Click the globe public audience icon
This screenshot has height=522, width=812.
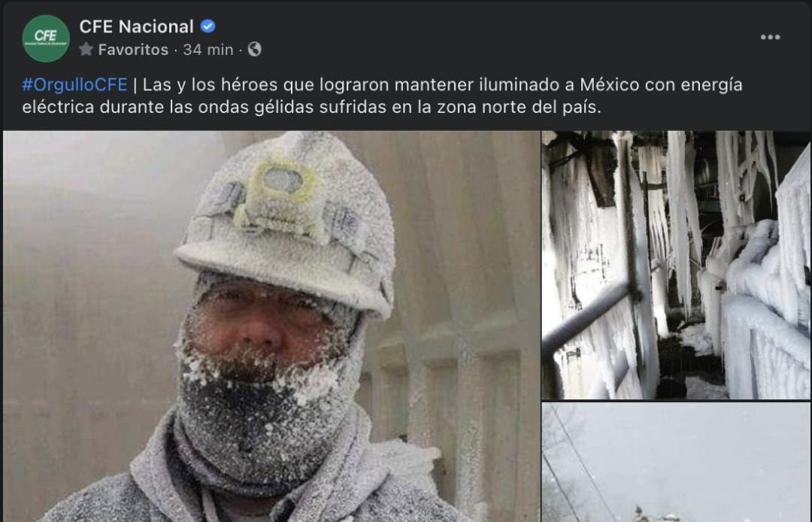point(254,49)
